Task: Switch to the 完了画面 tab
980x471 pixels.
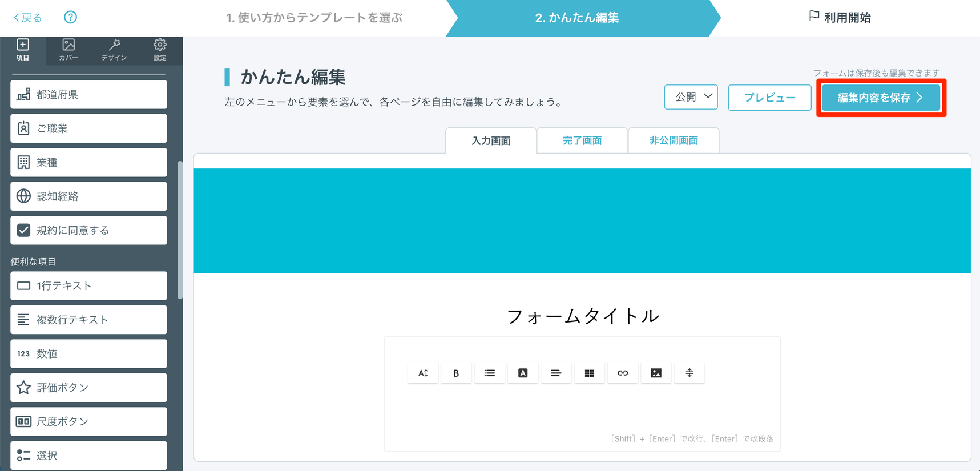Action: [582, 140]
